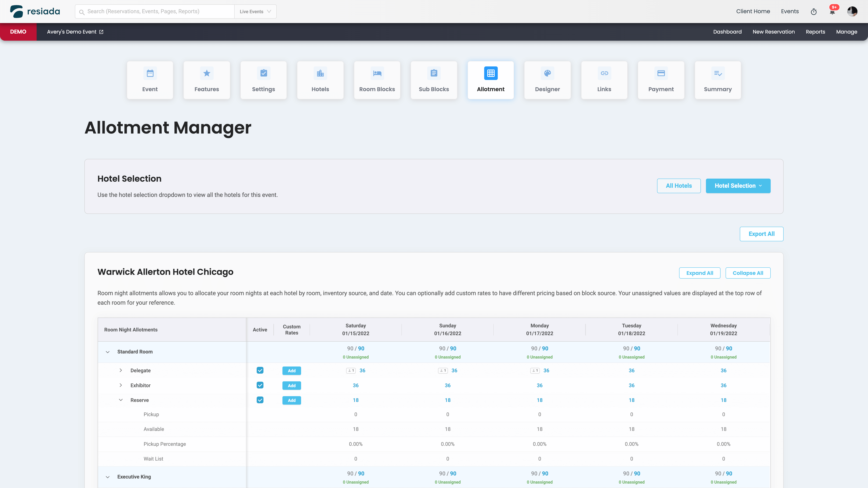This screenshot has width=868, height=488.
Task: Expand the Delegate row chevron
Action: point(121,370)
